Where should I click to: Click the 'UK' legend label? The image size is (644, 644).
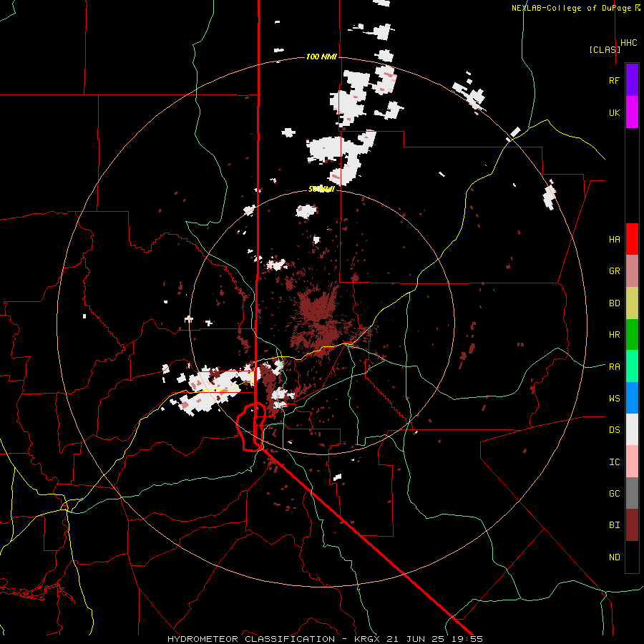point(614,112)
